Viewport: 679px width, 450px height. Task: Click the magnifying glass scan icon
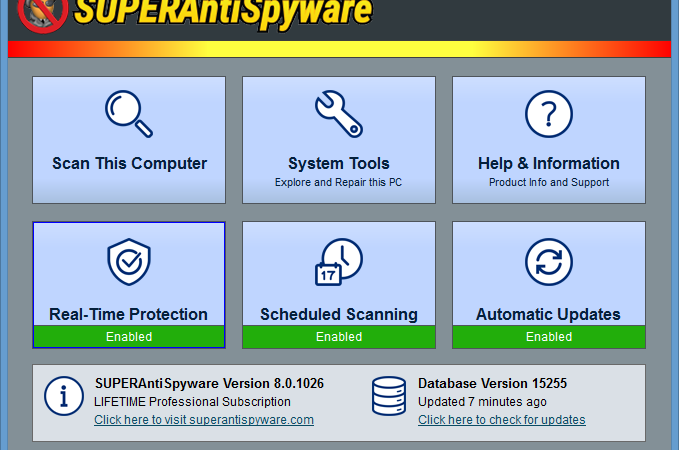click(x=129, y=114)
